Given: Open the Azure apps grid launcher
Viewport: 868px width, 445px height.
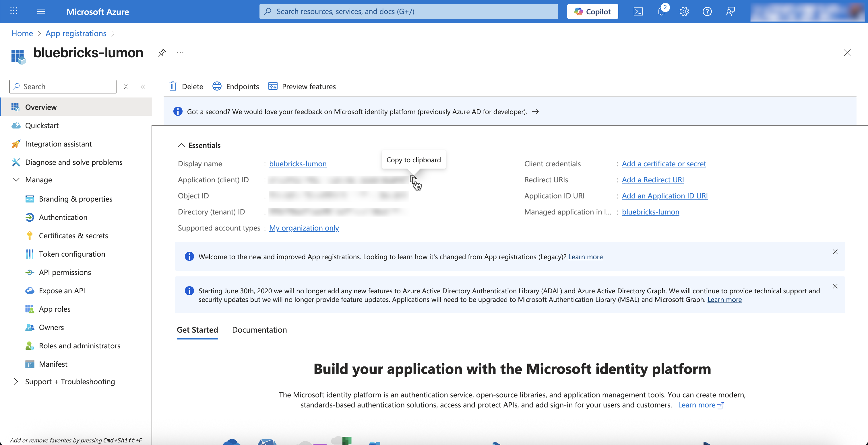Looking at the screenshot, I should [x=14, y=12].
